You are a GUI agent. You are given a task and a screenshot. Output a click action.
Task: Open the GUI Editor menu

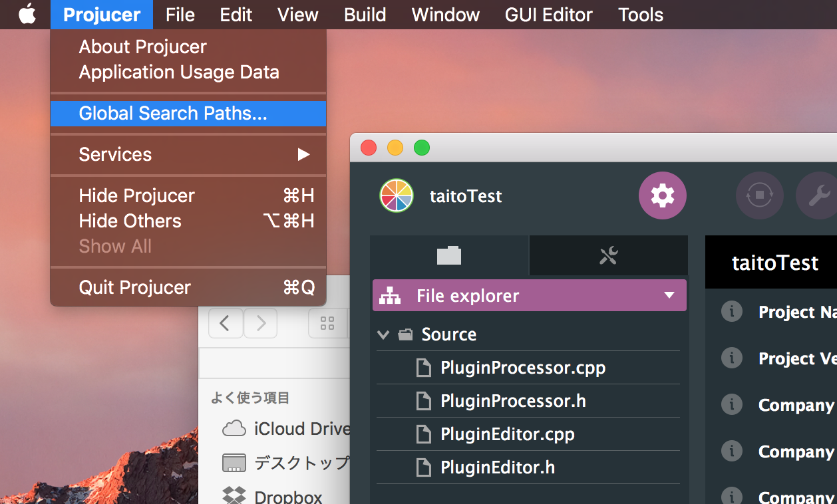(x=548, y=15)
